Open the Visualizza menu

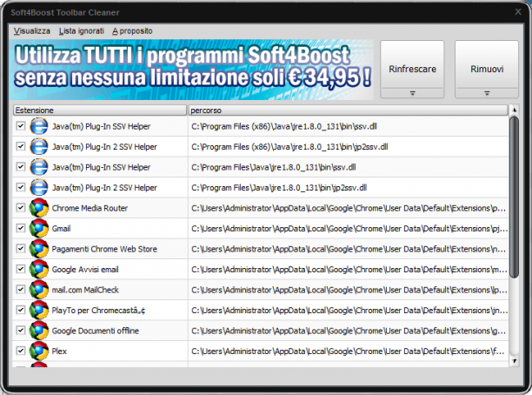click(x=32, y=31)
